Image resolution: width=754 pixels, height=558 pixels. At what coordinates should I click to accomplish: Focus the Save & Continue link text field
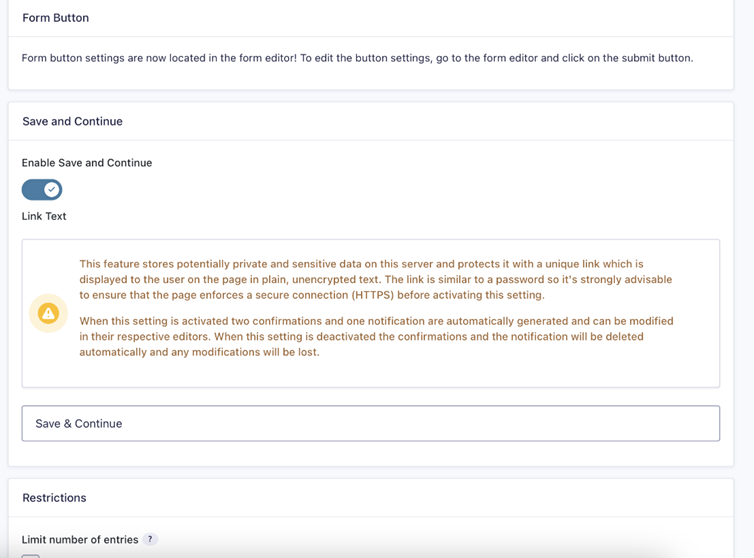[x=370, y=423]
